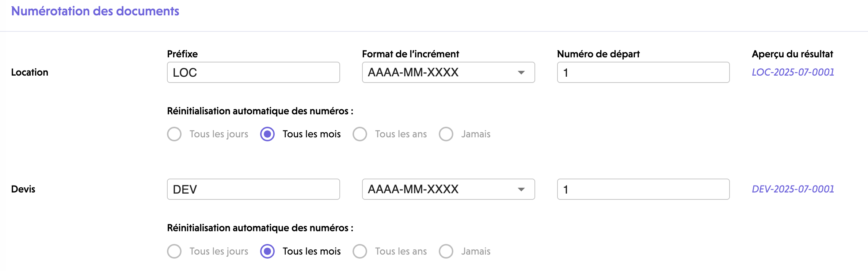868x271 pixels.
Task: Click the 'Numérotation des documents' heading
Action: tap(95, 11)
